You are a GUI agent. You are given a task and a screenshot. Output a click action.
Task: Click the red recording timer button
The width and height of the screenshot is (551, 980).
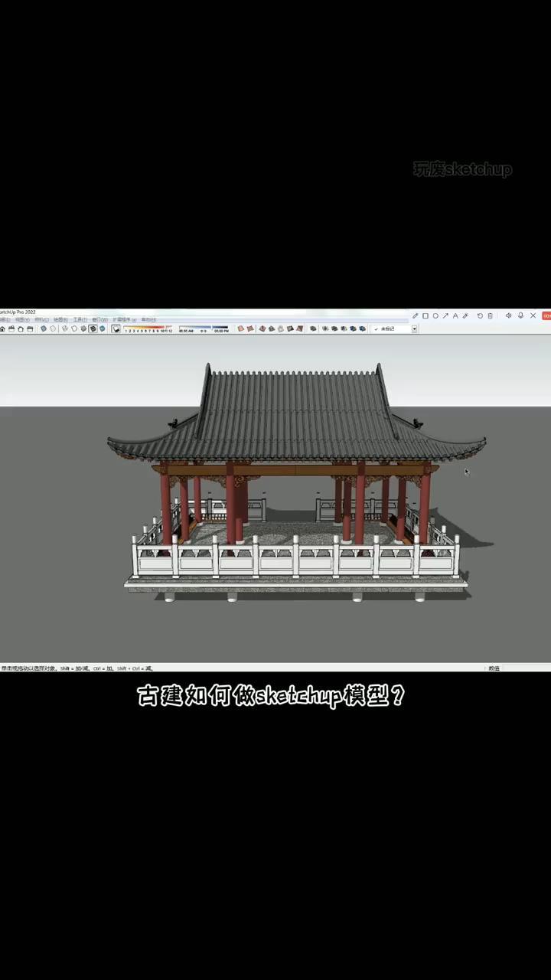pos(546,315)
